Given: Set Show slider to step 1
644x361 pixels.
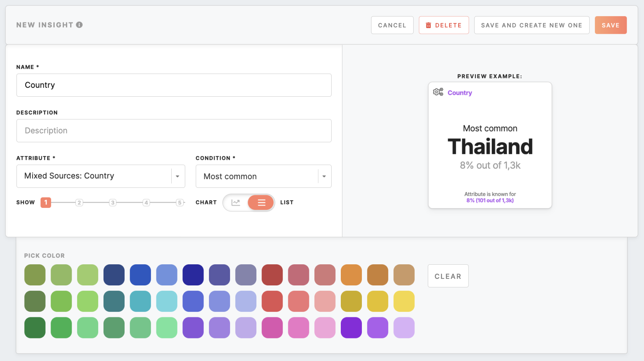Looking at the screenshot, I should 46,202.
